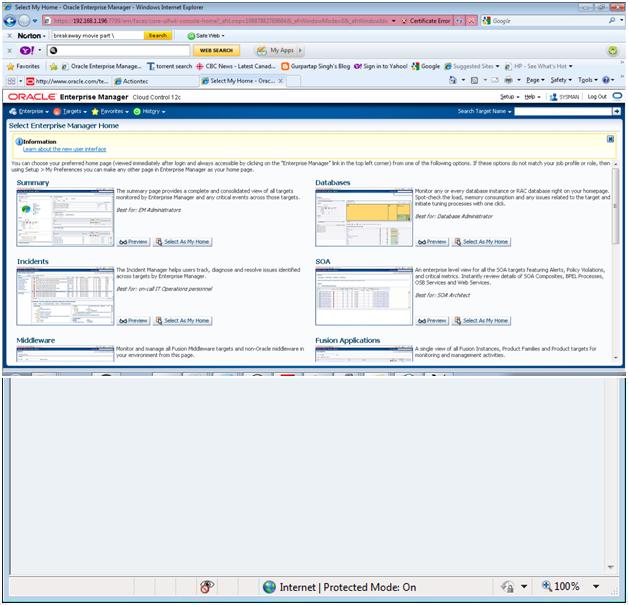Click the Print icon in the command bar

click(x=508, y=80)
